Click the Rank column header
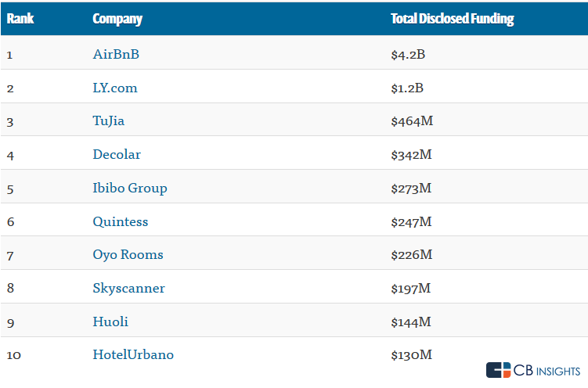 pos(20,19)
